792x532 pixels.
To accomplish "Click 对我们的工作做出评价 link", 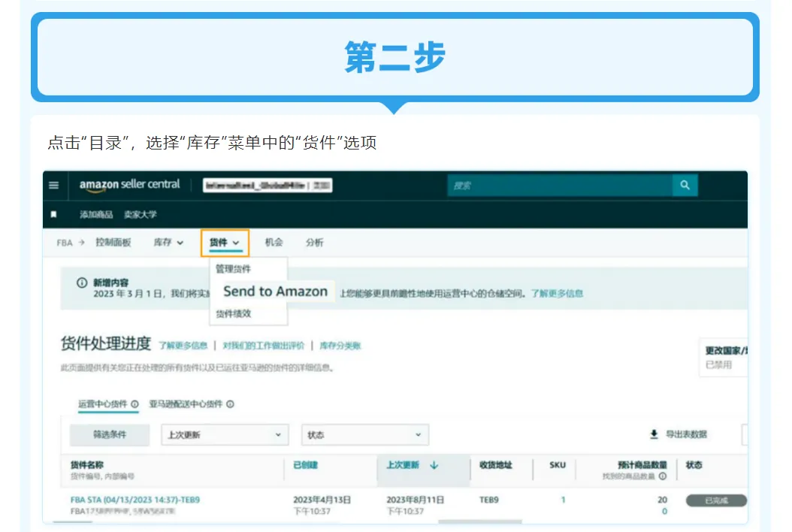I will 264,346.
